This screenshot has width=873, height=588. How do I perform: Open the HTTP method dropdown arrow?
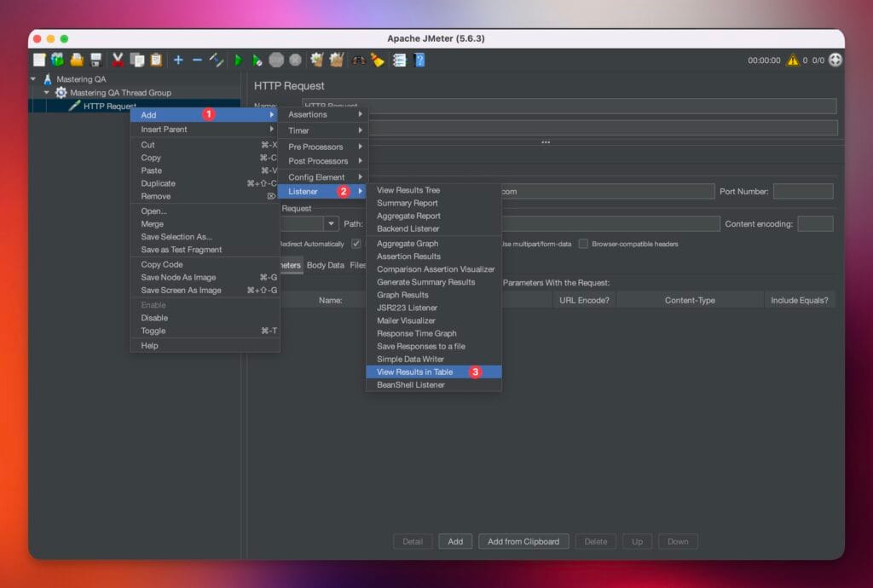pyautogui.click(x=331, y=223)
